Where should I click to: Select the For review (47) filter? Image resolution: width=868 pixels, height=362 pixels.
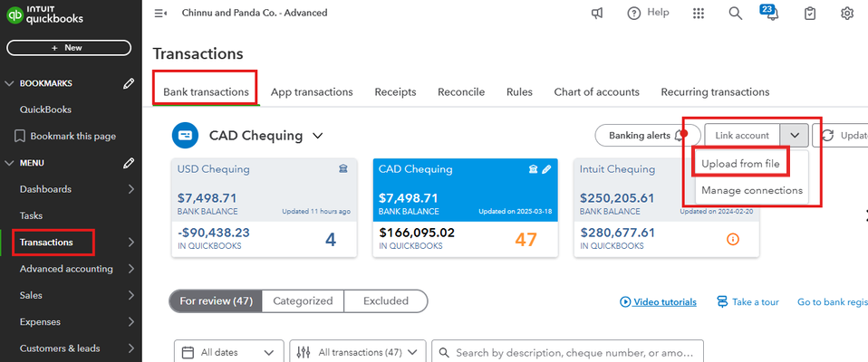216,301
